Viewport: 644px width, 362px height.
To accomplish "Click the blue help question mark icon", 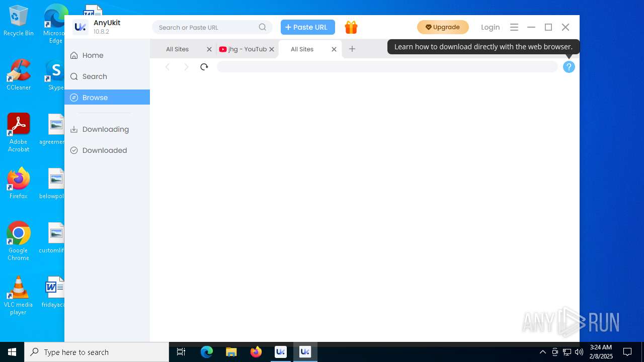I will (569, 67).
